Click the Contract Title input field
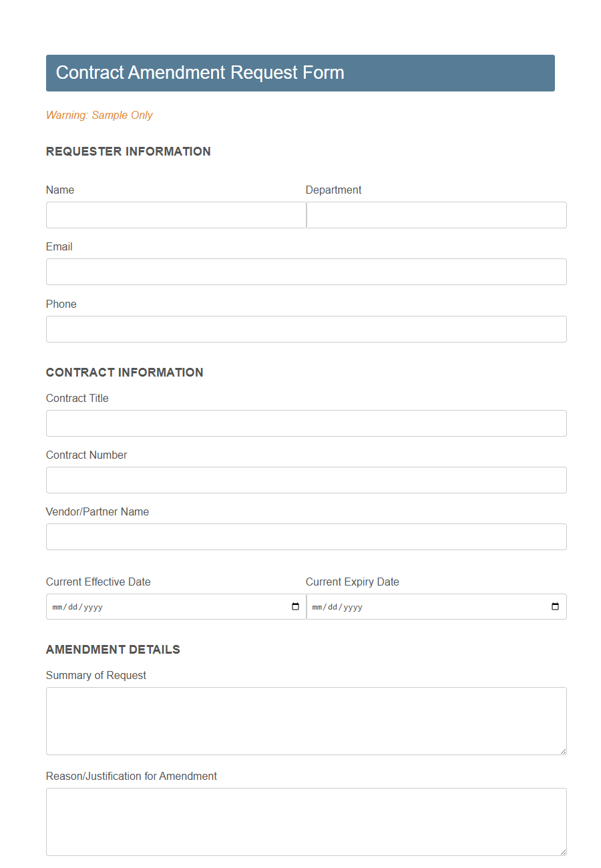Image resolution: width=601 pixels, height=868 pixels. [x=306, y=423]
